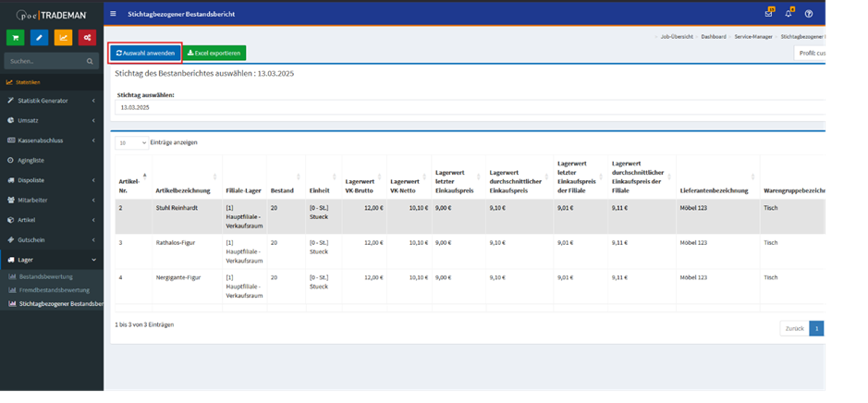This screenshot has height=403, width=868.
Task: Expand the Umsatz menu
Action: tap(52, 120)
